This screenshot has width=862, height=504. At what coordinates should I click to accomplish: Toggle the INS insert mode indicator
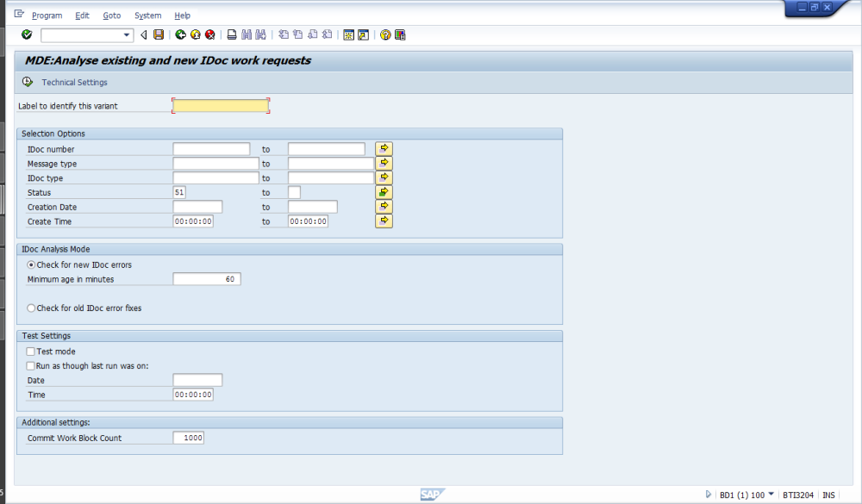pos(828,495)
